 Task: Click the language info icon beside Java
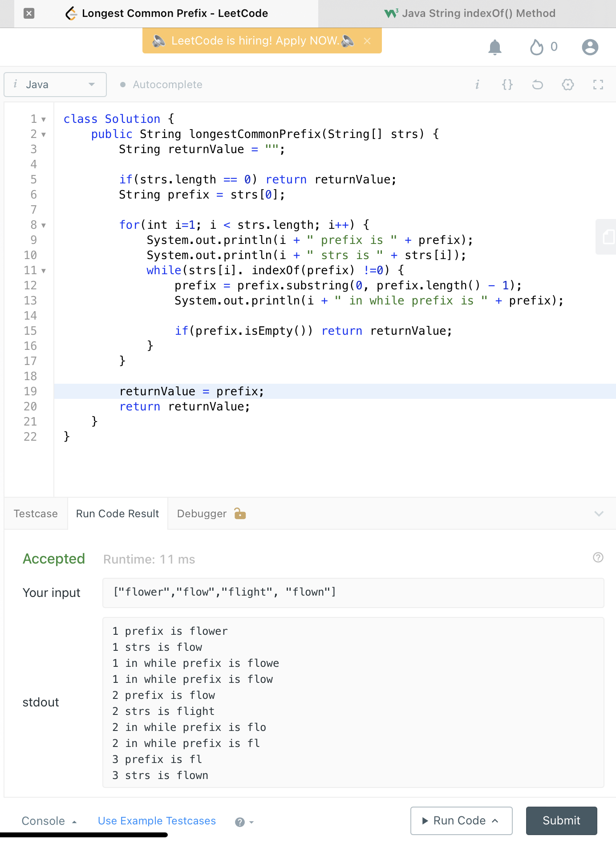16,84
